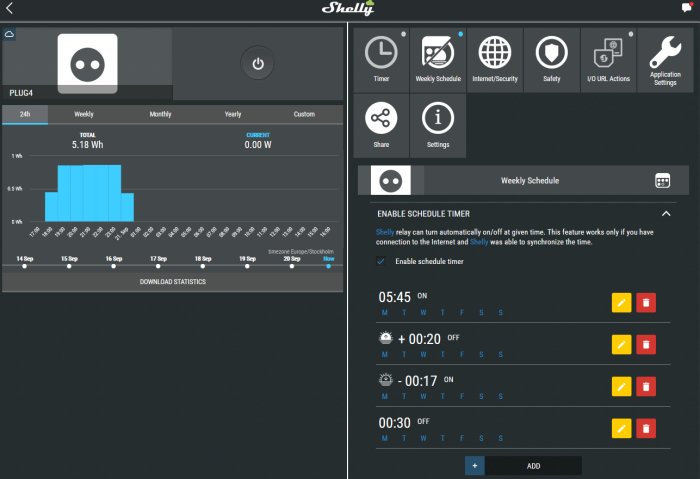Switch to the Yearly statistics tab
The image size is (700, 479).
click(x=233, y=114)
